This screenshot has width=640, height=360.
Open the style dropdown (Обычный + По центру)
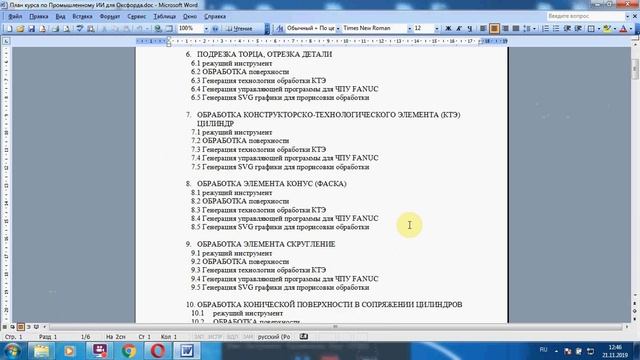(338, 29)
